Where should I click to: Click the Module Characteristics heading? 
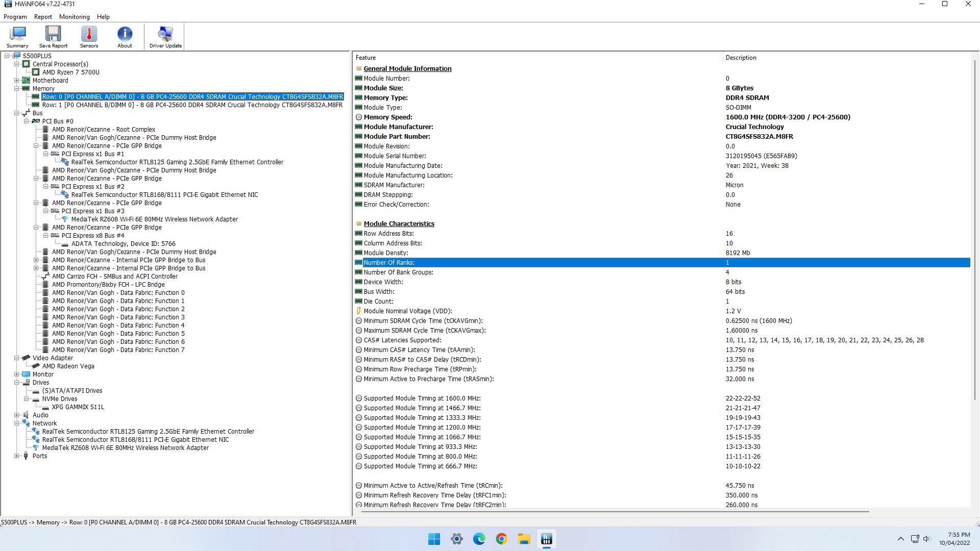tap(399, 224)
